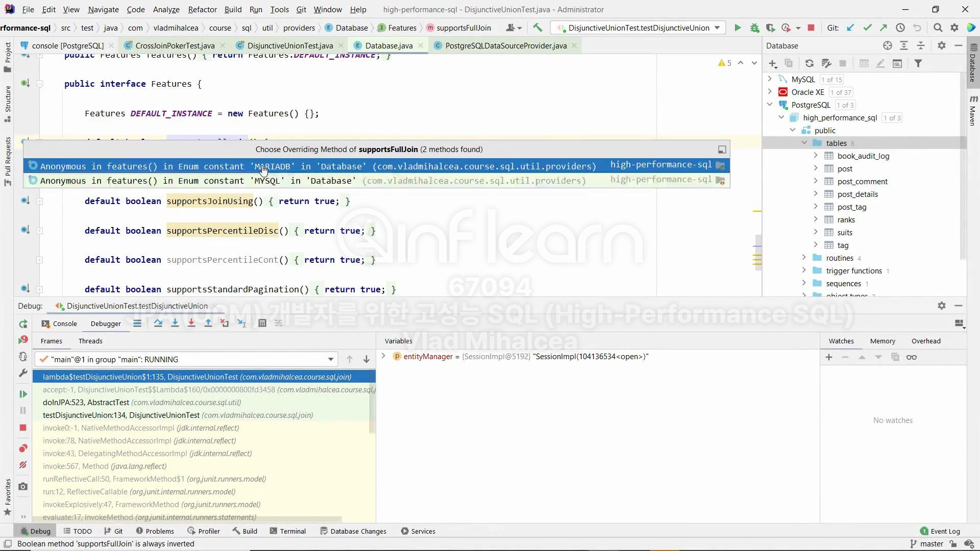Click the Stop debug session icon

pyautogui.click(x=23, y=428)
